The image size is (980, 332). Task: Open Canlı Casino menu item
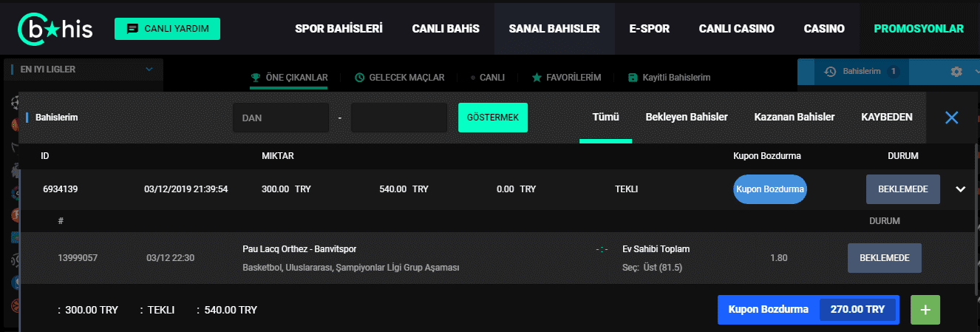(x=737, y=29)
